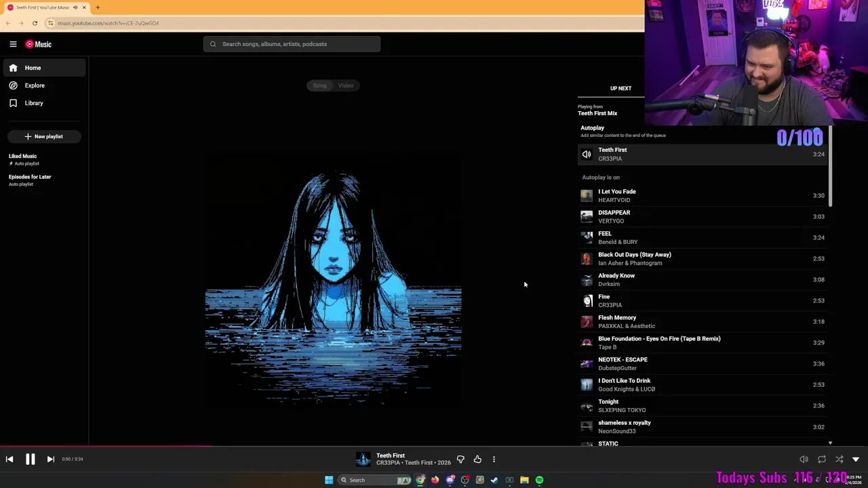Open more actions three-dot menu
Viewport: 868px width, 488px height.
[x=494, y=460]
